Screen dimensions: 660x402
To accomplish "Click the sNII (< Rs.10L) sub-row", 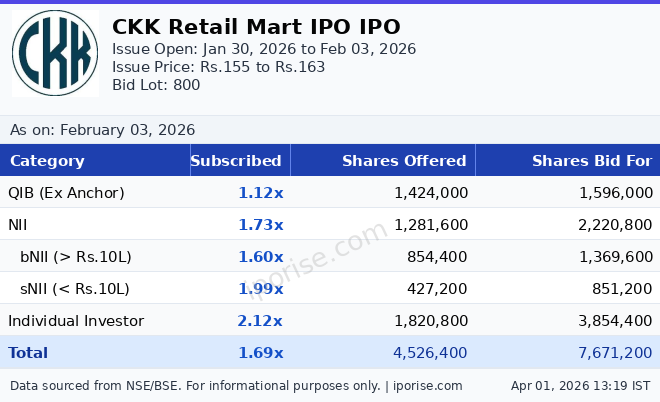I will coord(75,289).
